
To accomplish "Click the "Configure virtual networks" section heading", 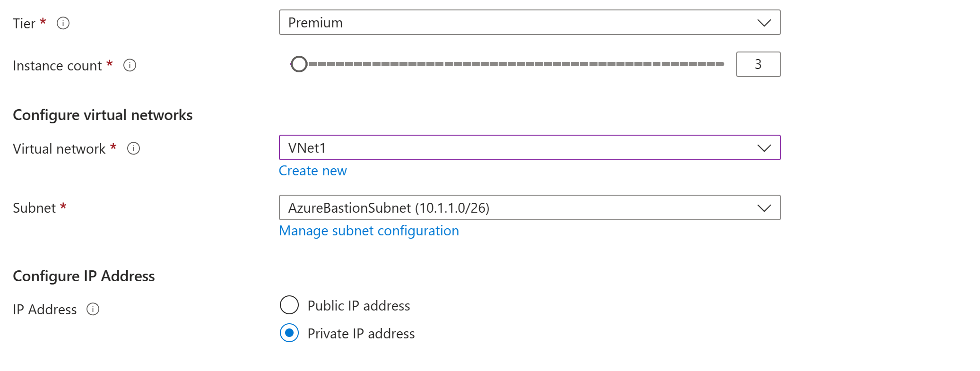I will coord(103,115).
